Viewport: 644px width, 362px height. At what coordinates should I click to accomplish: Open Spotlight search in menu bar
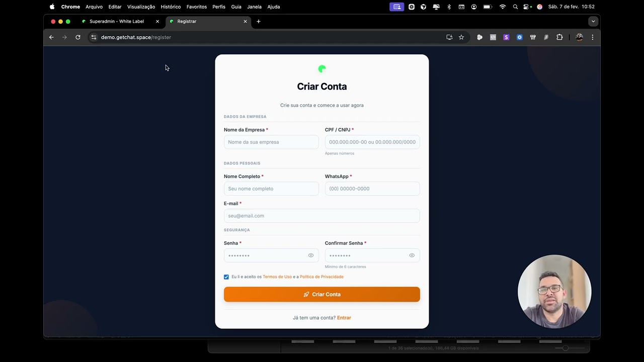[515, 7]
